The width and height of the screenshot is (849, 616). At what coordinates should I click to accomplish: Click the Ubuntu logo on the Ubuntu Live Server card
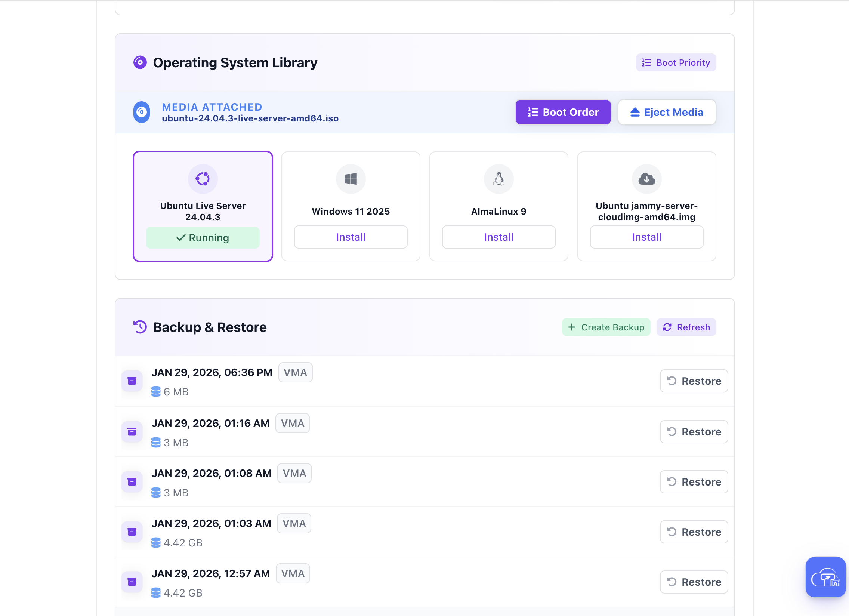pos(203,179)
